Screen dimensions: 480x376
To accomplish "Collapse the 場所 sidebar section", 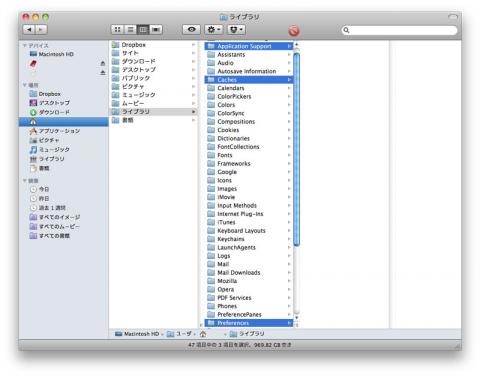I will click(24, 85).
